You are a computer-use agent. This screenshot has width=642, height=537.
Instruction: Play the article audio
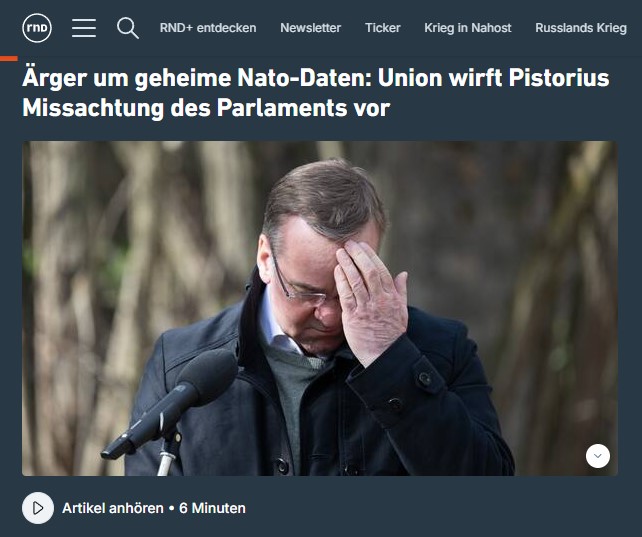click(x=38, y=508)
